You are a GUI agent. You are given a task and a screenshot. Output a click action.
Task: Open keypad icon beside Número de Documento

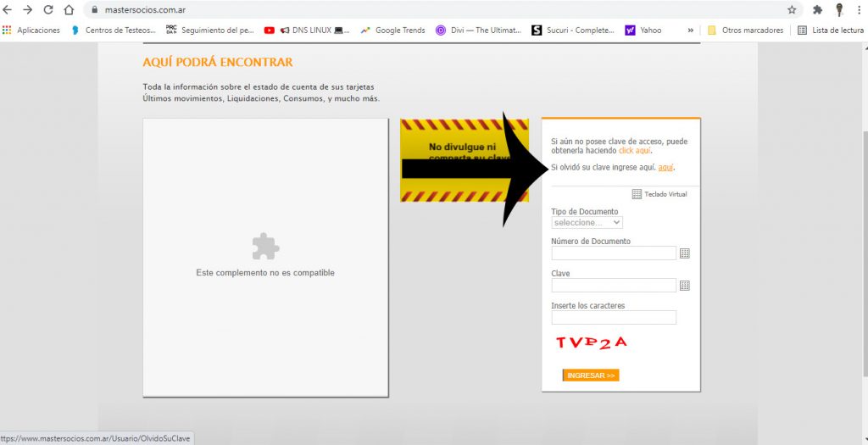pos(685,253)
